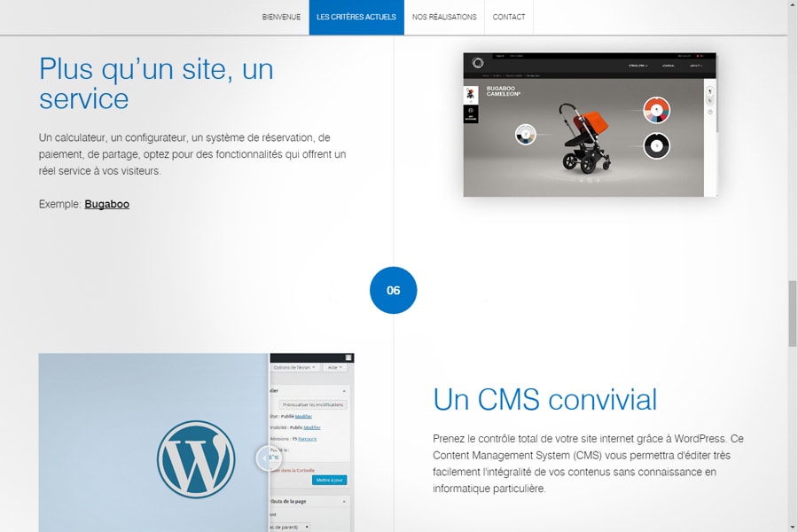
Task: Click the black wheel selector circle icon
Action: coord(656,145)
